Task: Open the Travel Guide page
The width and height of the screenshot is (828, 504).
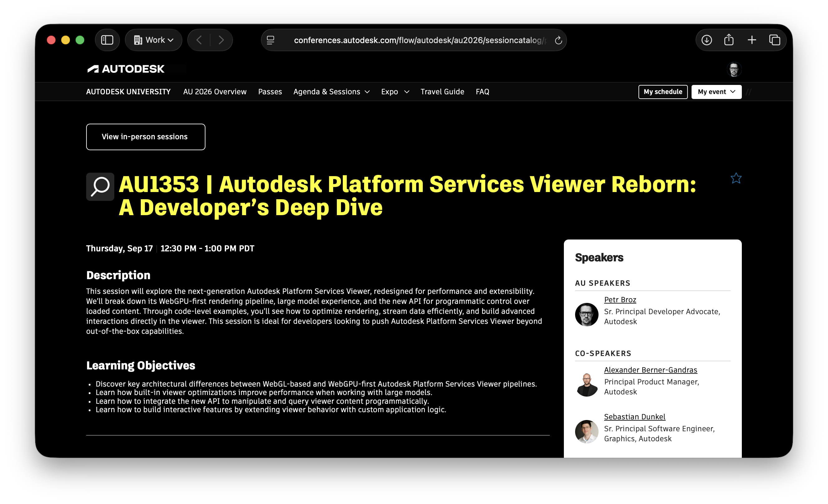Action: coord(442,92)
